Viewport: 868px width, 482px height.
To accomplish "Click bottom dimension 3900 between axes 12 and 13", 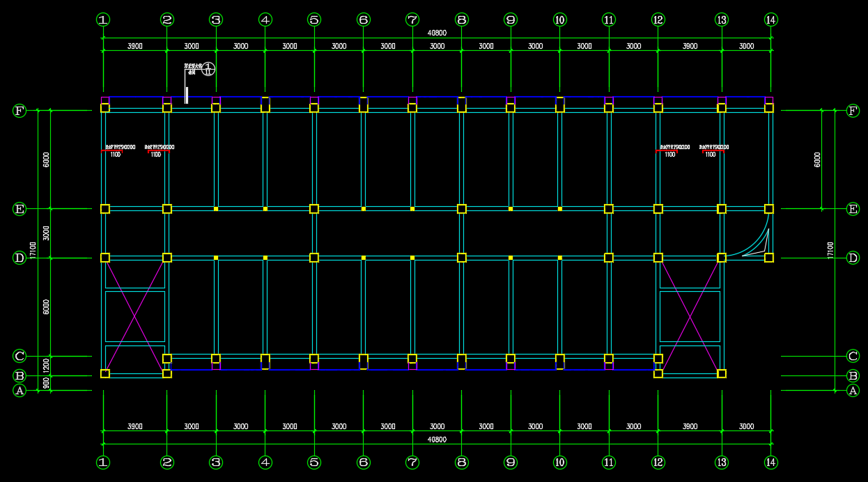I will coord(690,426).
